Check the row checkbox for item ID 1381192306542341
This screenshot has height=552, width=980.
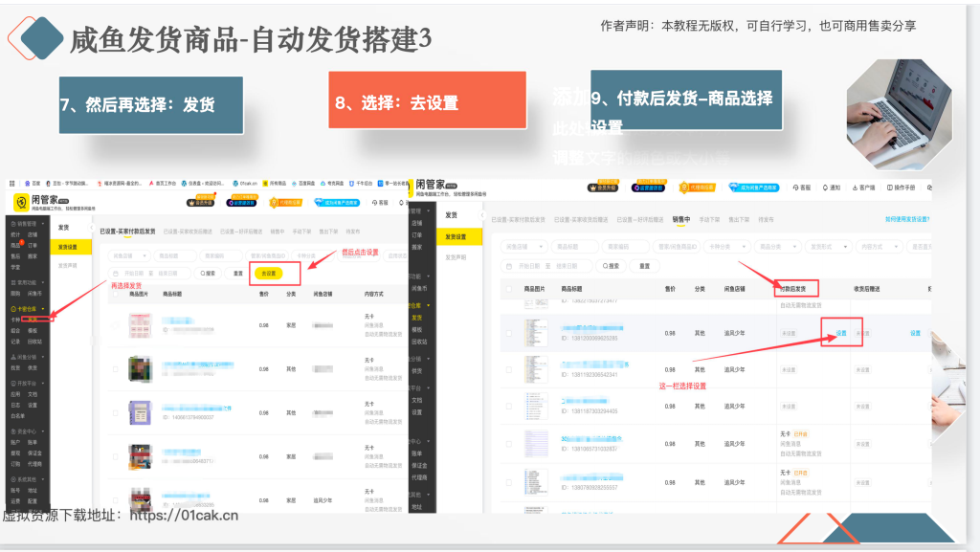click(509, 370)
